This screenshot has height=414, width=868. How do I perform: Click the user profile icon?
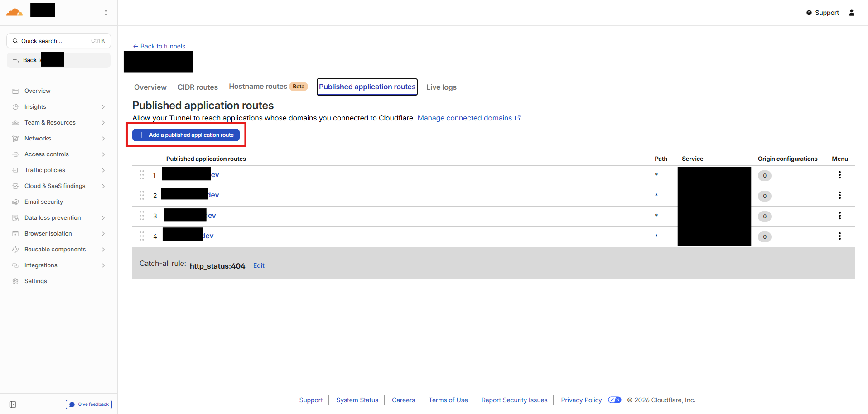pyautogui.click(x=852, y=13)
